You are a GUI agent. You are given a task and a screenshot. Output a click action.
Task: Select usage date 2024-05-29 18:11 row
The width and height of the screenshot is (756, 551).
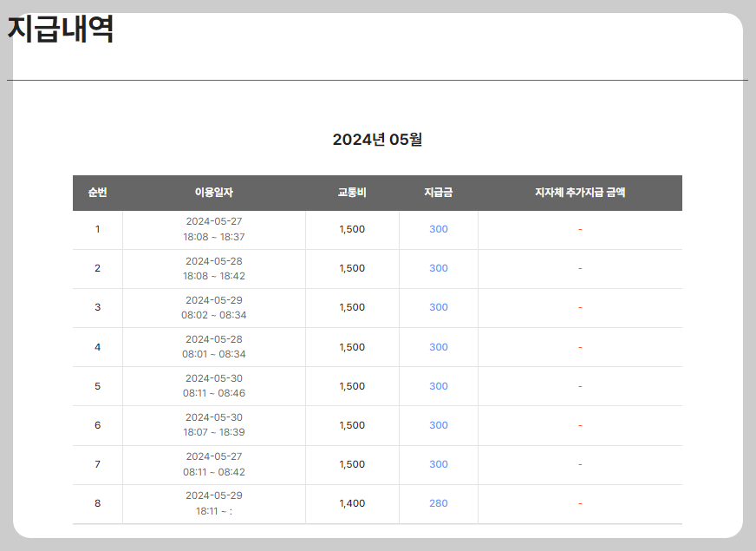point(213,503)
